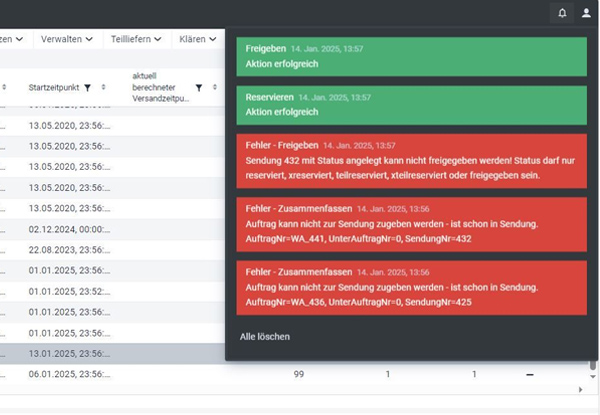The width and height of the screenshot is (600, 415).
Task: Open the error notification for AuftragNr=WA_436
Action: (411, 288)
